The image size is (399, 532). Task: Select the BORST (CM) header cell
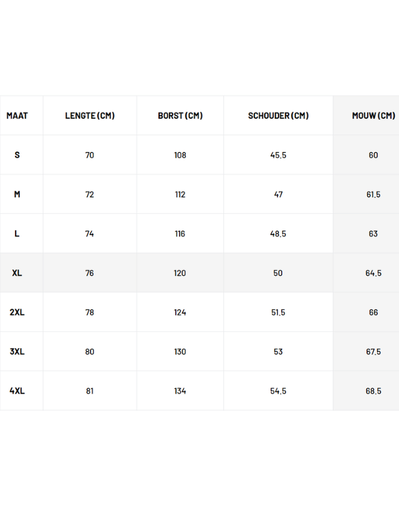pyautogui.click(x=180, y=115)
